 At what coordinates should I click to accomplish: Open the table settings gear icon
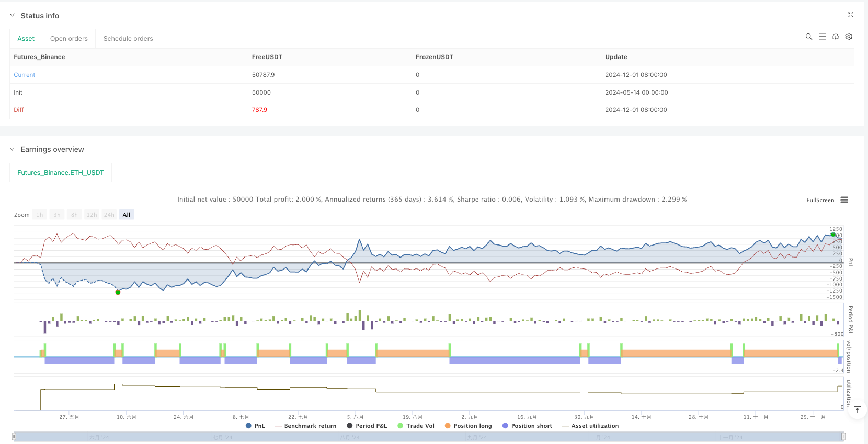pyautogui.click(x=849, y=37)
